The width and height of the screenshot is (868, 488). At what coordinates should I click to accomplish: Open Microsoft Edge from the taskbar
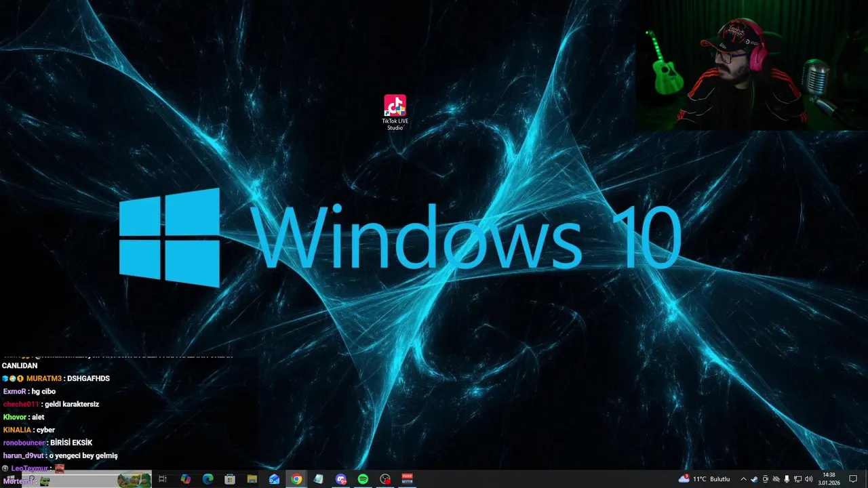tap(208, 479)
